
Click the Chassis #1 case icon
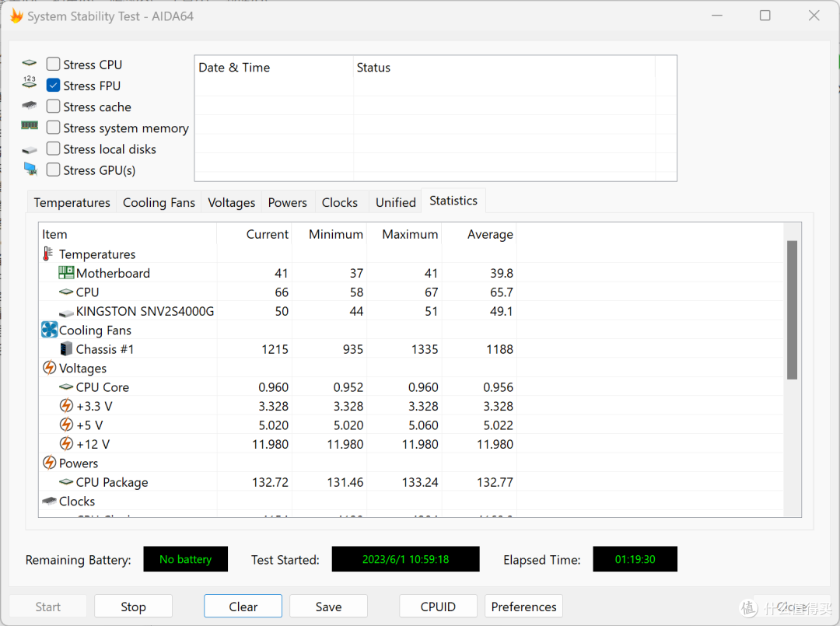(x=66, y=349)
